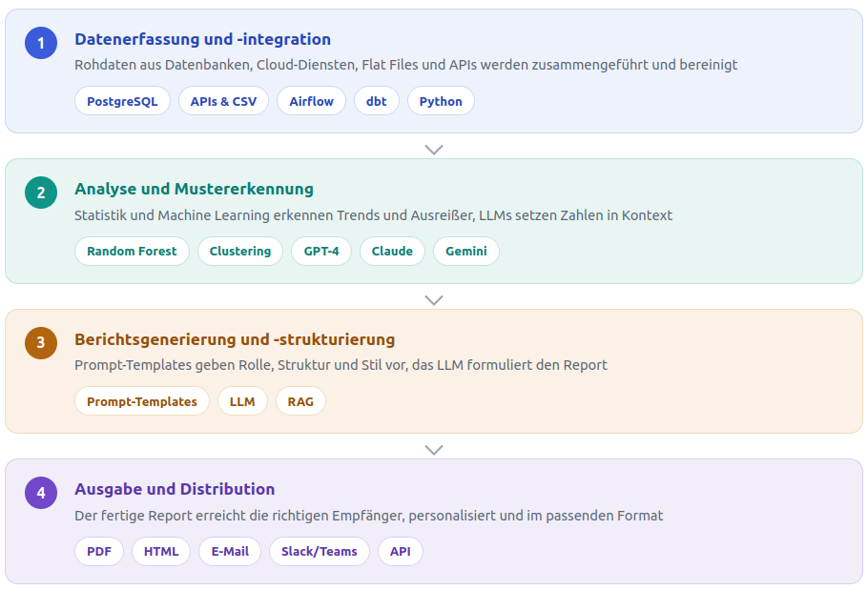This screenshot has width=868, height=590.
Task: Click description starting with Rohdaten aus Datenbanken
Action: pyautogui.click(x=405, y=65)
